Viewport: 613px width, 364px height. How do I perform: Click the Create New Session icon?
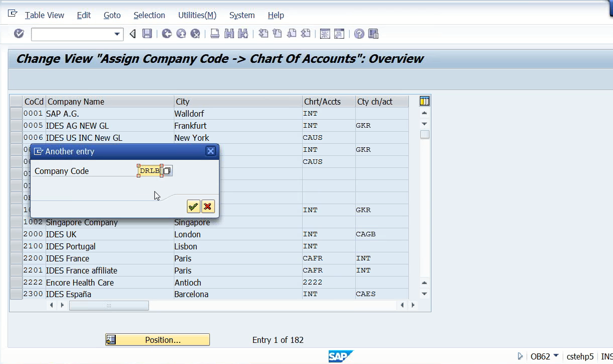coord(325,34)
